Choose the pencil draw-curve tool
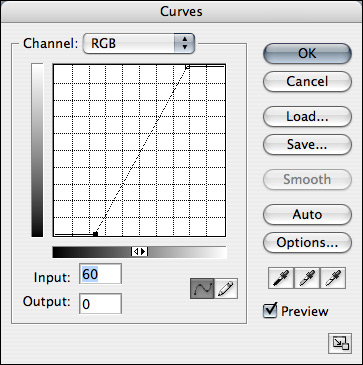 [226, 288]
